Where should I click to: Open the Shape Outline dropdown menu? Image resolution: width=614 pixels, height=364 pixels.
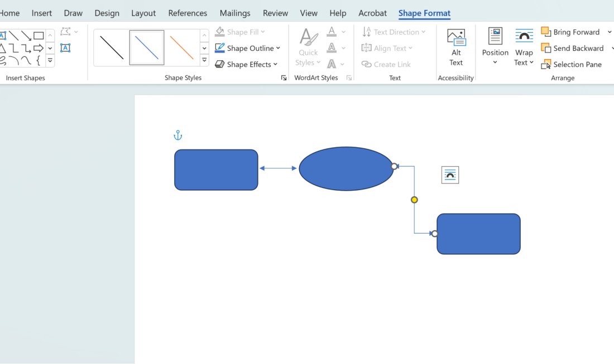coord(277,48)
